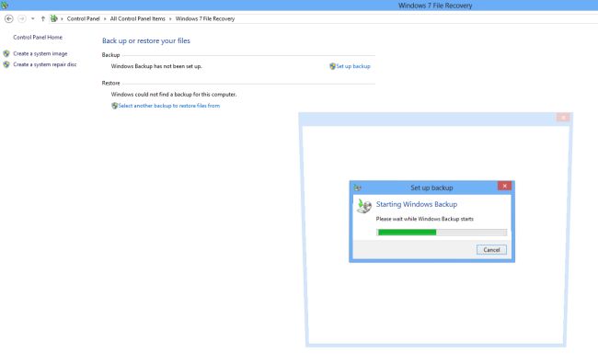
Task: Click the Forward navigation arrow
Action: pyautogui.click(x=22, y=18)
